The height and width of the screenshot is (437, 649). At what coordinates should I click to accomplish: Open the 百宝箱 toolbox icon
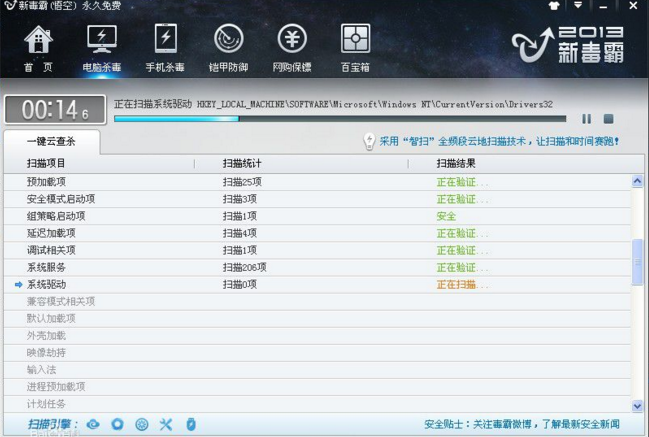point(355,48)
